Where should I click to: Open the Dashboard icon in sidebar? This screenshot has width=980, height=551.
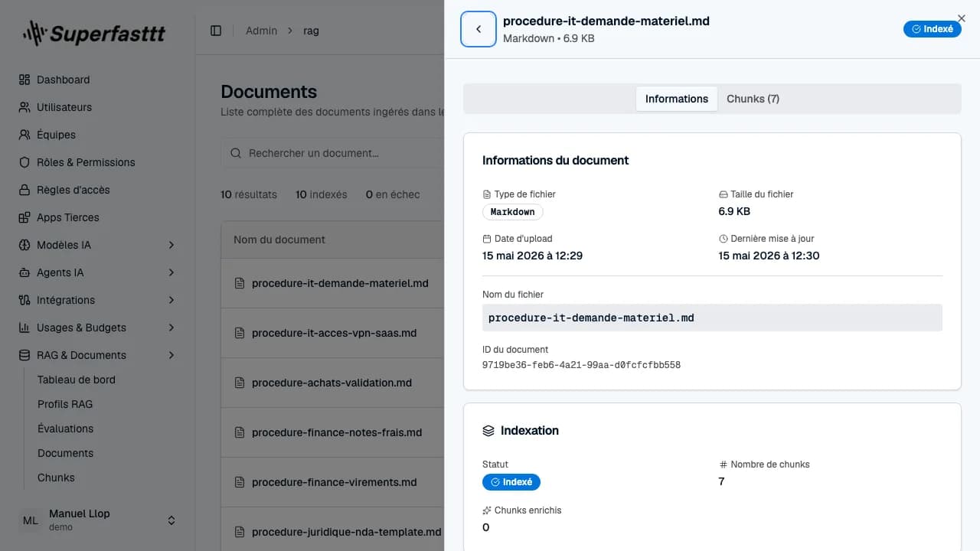(x=24, y=80)
